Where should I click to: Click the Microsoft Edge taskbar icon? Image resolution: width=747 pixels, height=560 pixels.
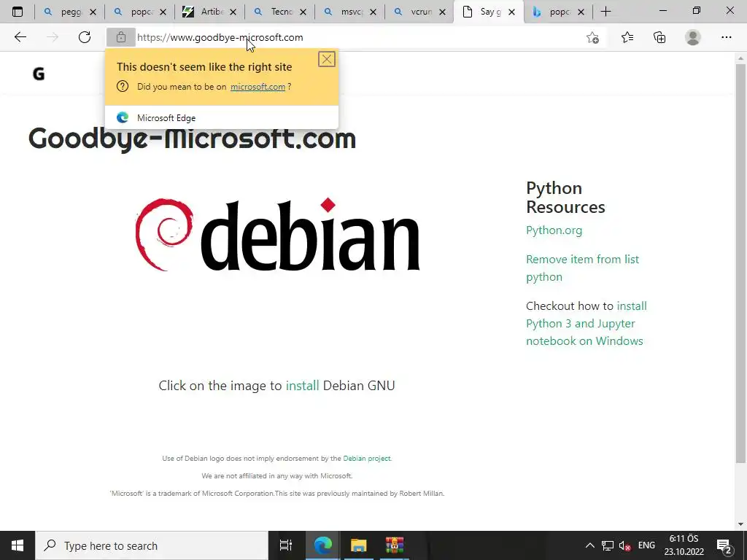click(322, 545)
